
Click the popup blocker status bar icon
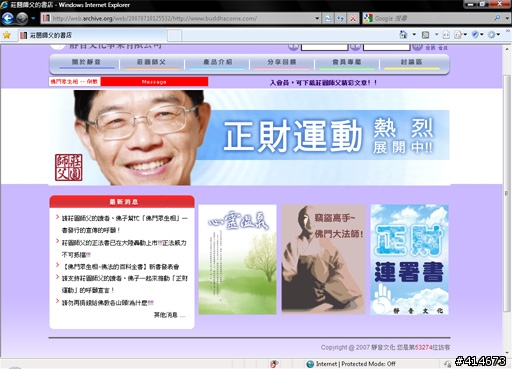[274, 364]
